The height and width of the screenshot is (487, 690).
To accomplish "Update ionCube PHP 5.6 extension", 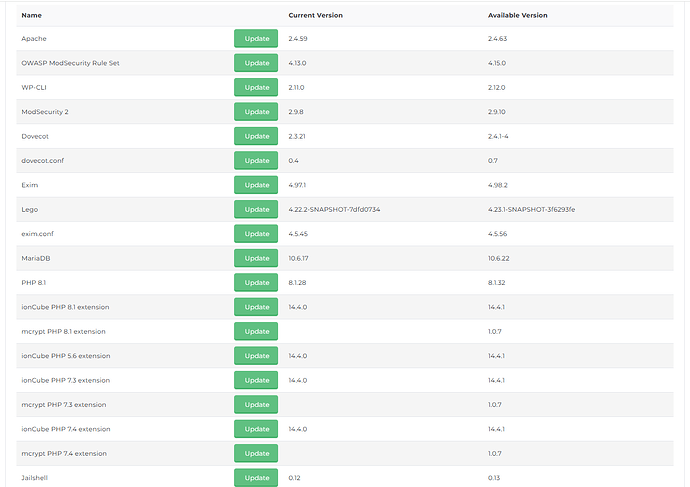I will point(256,356).
